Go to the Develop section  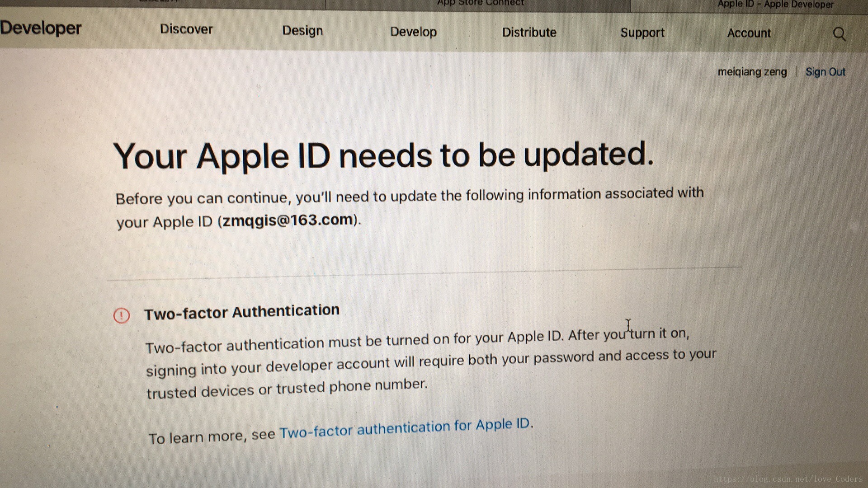click(413, 32)
